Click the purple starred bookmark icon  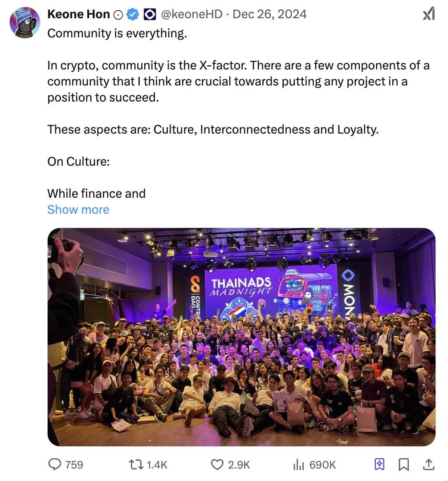click(x=379, y=465)
